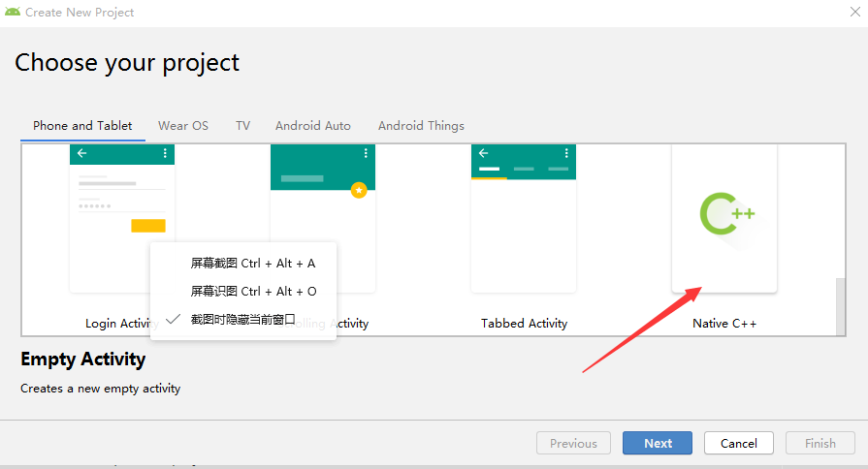Click the Previous button
The image size is (868, 469).
click(x=573, y=443)
